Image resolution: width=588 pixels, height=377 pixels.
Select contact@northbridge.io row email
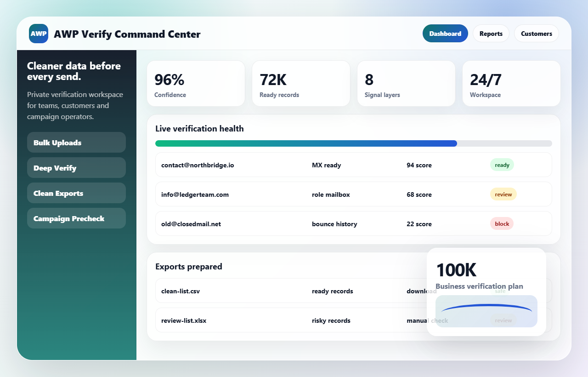198,165
